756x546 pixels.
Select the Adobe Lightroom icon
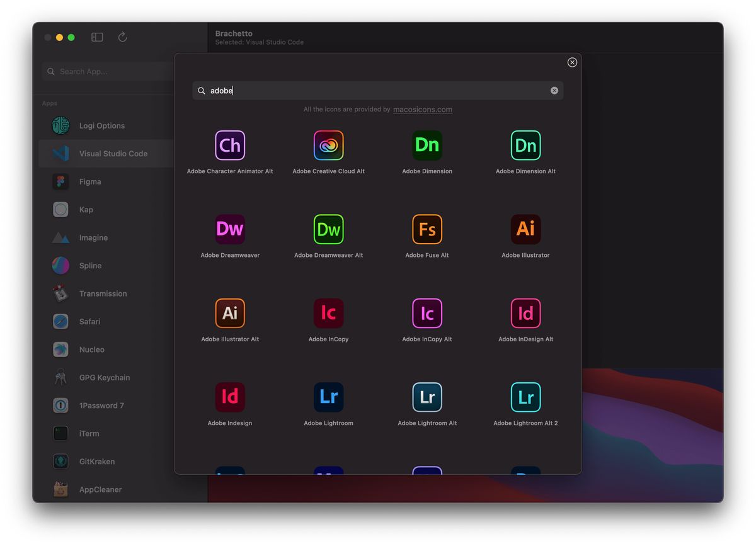tap(329, 397)
